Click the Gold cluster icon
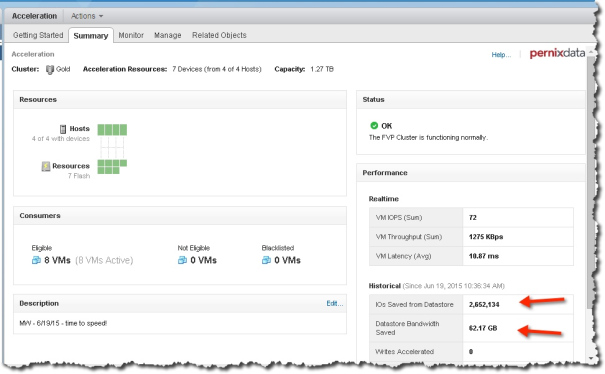605x374 pixels. 50,69
